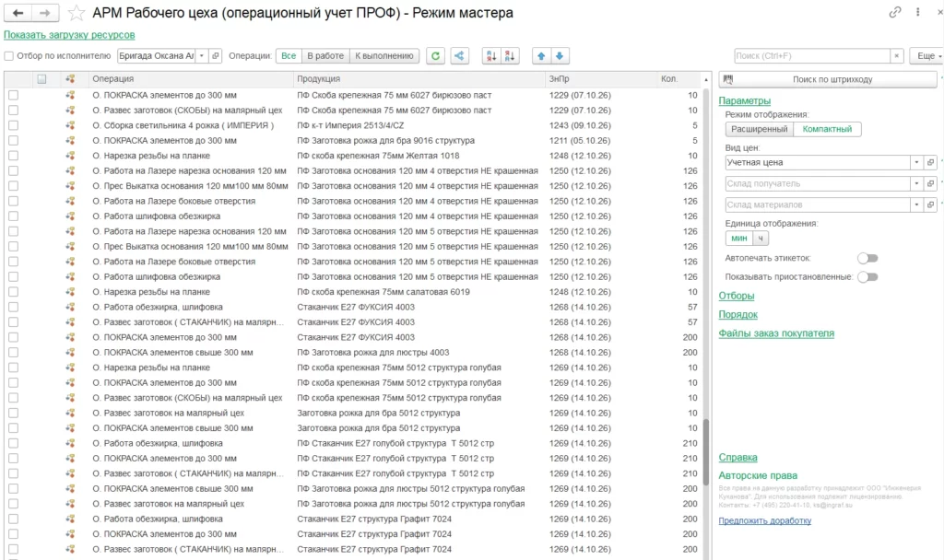Image resolution: width=944 pixels, height=560 pixels.
Task: Expand the Бригада executor dropdown list
Action: 202,56
